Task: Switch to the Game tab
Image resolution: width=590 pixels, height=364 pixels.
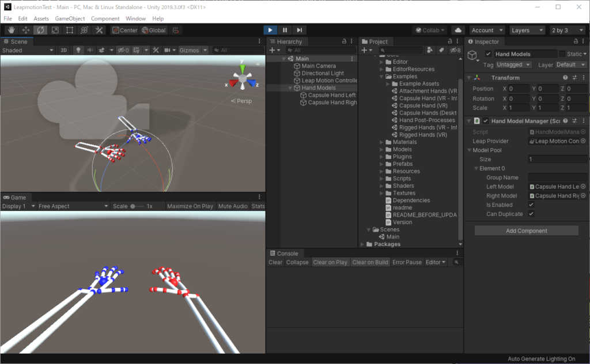Action: point(15,197)
